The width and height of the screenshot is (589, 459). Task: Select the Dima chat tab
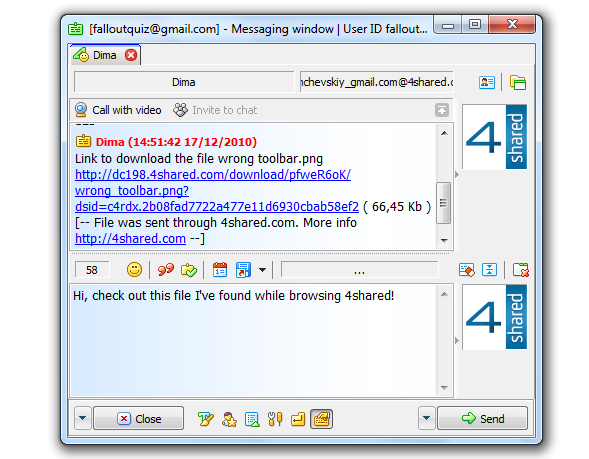coord(100,55)
